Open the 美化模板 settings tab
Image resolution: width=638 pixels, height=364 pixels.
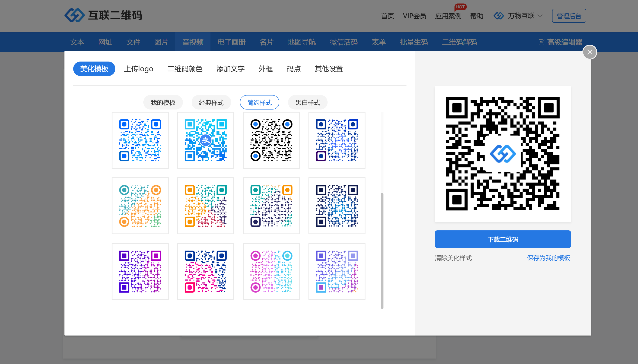point(94,69)
